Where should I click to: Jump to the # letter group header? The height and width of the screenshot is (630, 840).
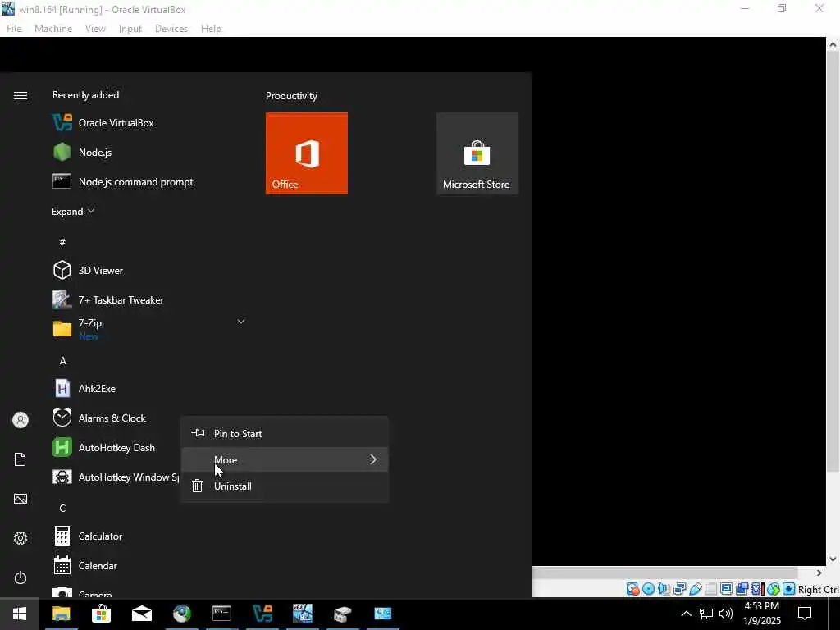tap(62, 242)
